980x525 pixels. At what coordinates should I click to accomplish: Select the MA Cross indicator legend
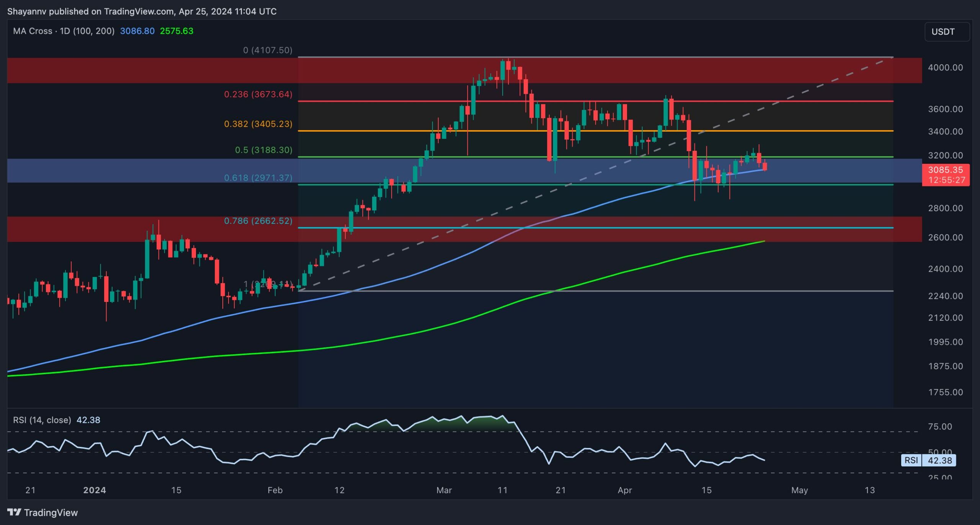point(64,31)
